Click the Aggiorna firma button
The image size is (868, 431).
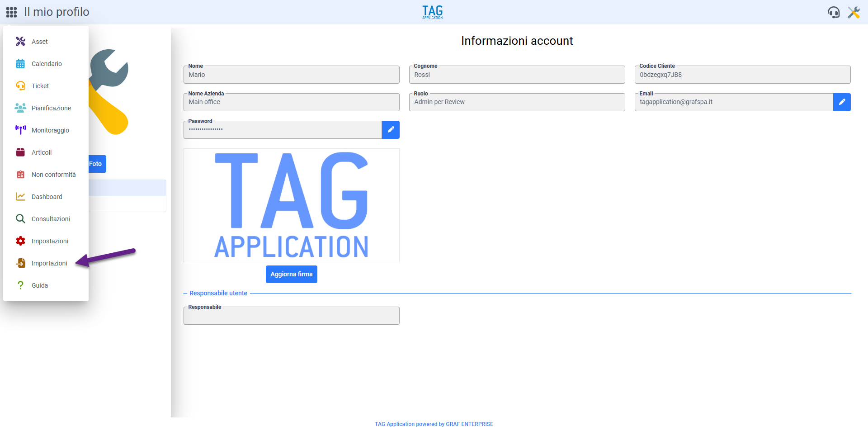click(x=292, y=275)
